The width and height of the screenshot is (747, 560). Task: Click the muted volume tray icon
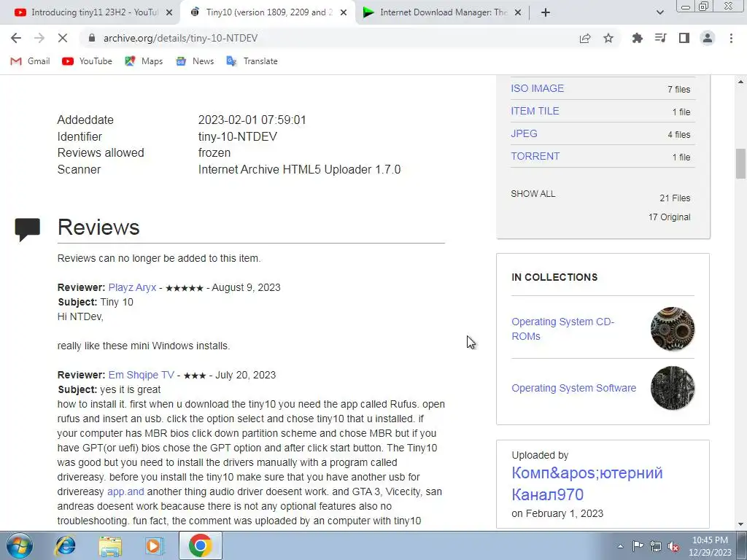coord(673,547)
